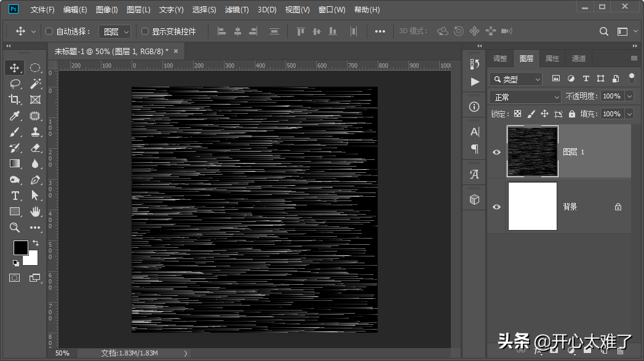Open the 图层 auto-select target dropdown
This screenshot has height=361, width=644.
114,31
